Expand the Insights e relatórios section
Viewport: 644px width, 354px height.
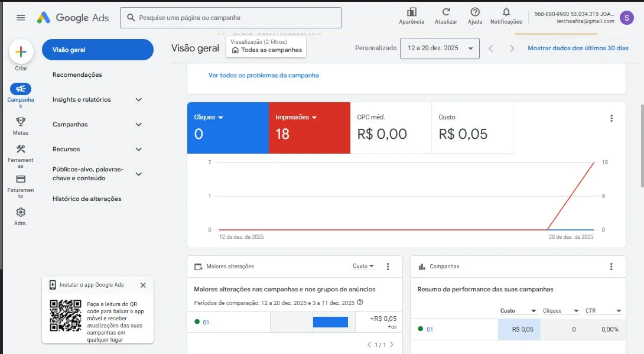pyautogui.click(x=139, y=100)
